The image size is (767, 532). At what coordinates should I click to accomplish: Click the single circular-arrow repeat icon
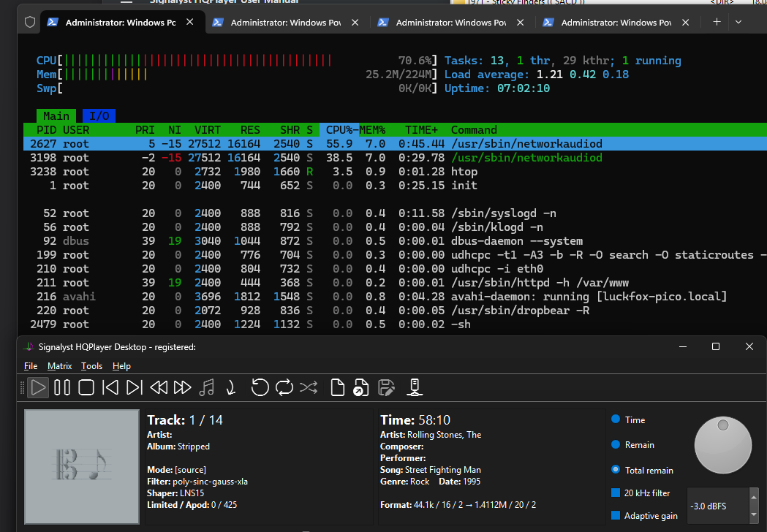tap(260, 388)
